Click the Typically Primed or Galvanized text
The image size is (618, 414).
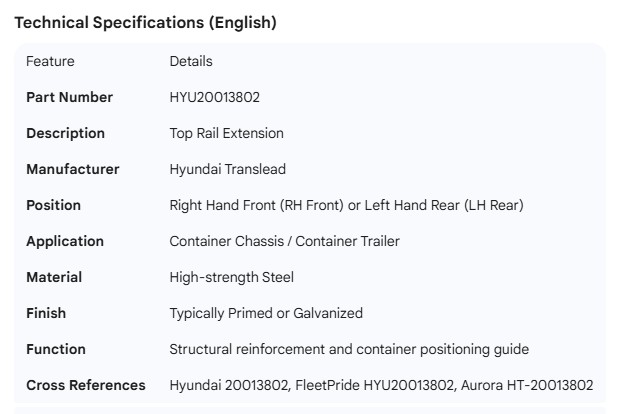click(266, 313)
